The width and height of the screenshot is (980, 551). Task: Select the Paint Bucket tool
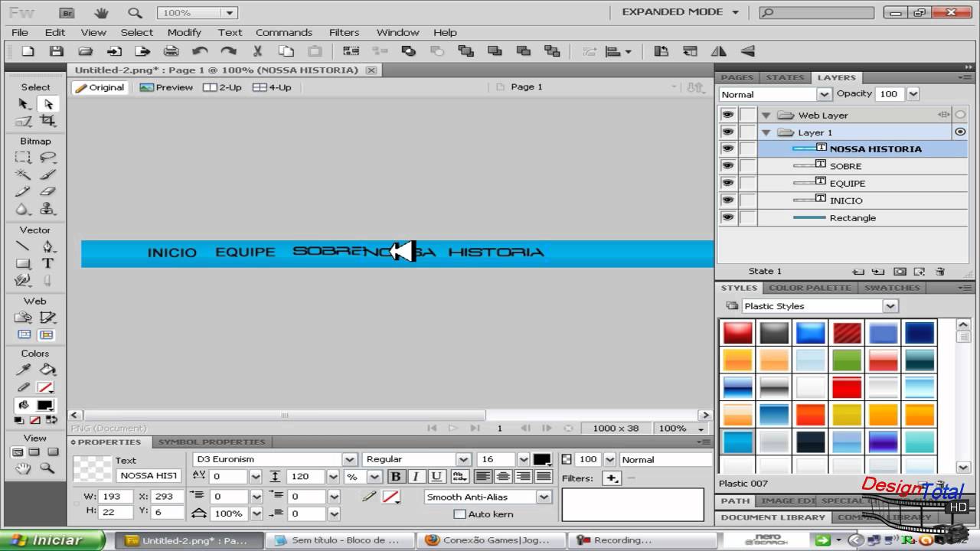47,370
